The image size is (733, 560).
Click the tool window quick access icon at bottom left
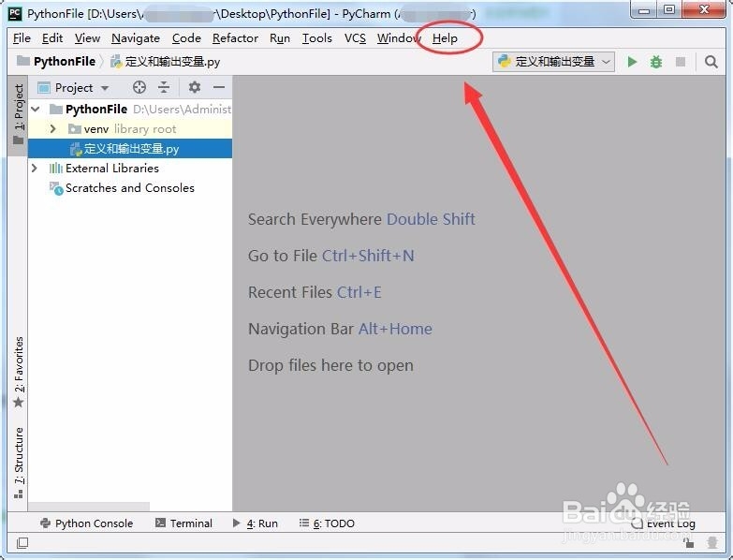(22, 543)
